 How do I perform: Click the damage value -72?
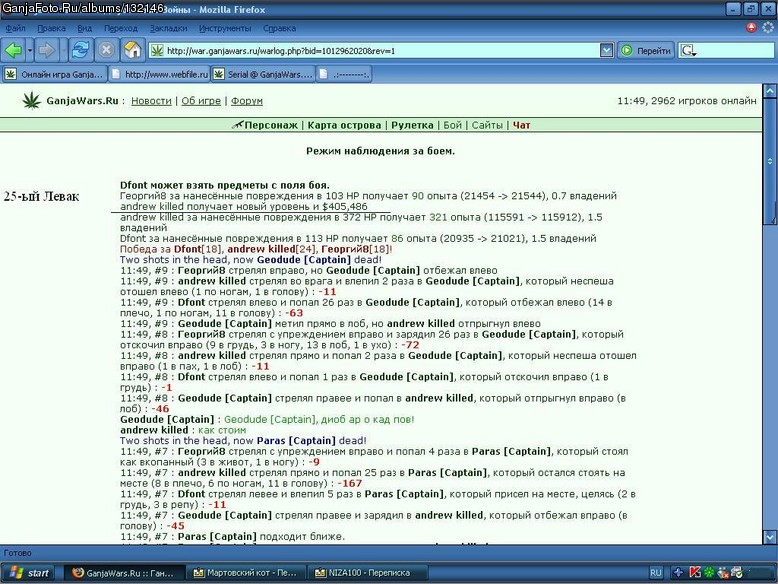coord(410,345)
